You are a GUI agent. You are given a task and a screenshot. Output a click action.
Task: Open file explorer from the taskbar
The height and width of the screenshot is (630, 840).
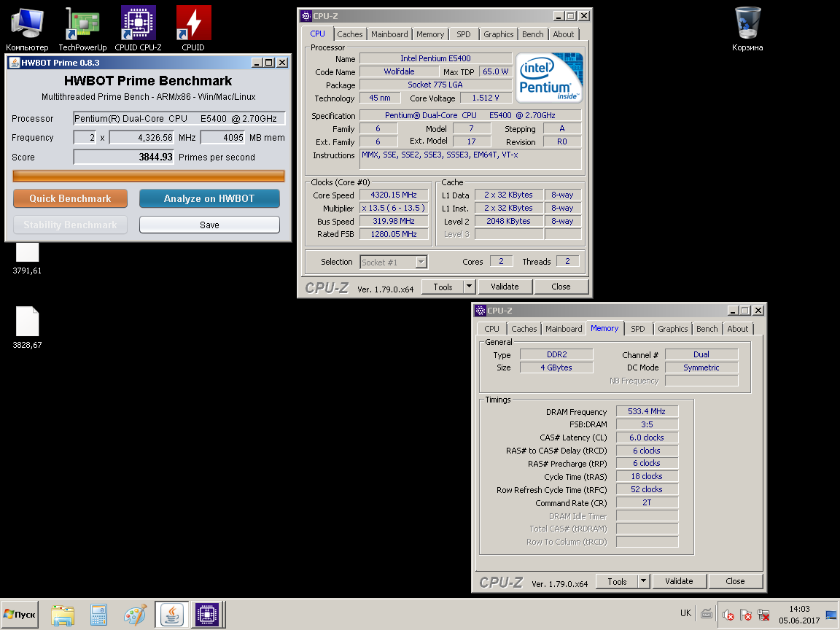tap(63, 615)
